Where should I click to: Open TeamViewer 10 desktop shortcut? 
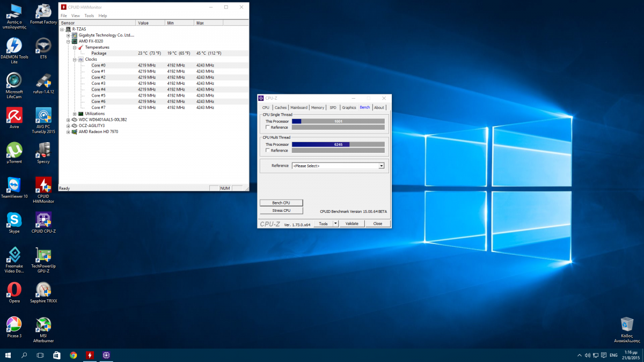point(14,188)
